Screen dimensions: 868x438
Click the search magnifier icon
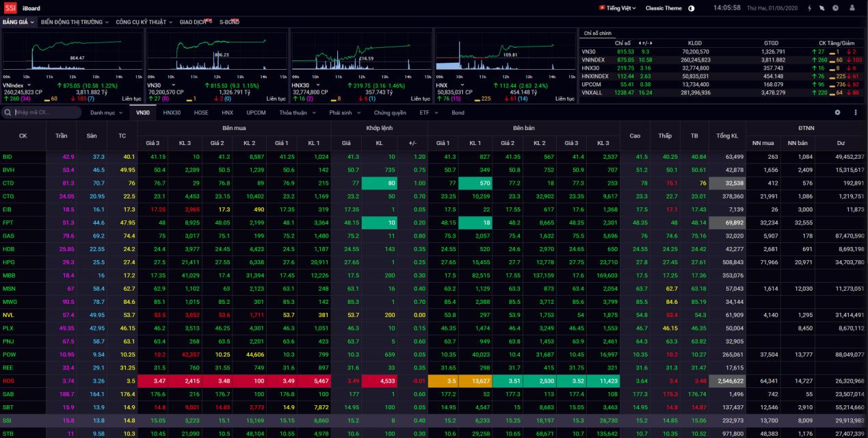(8, 112)
